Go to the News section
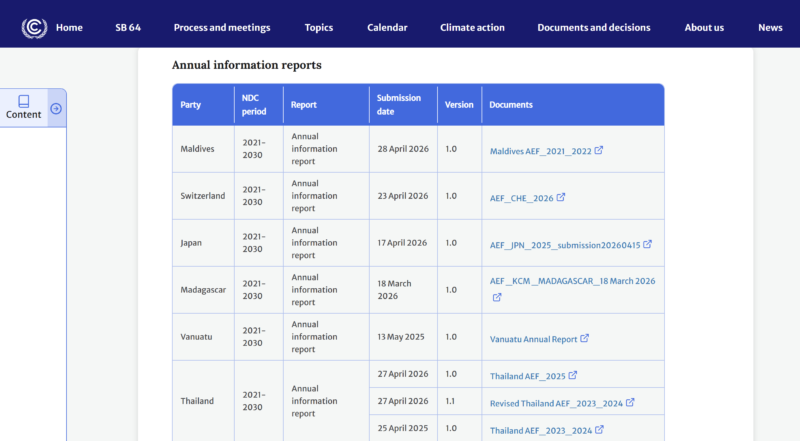The width and height of the screenshot is (800, 441). tap(770, 27)
